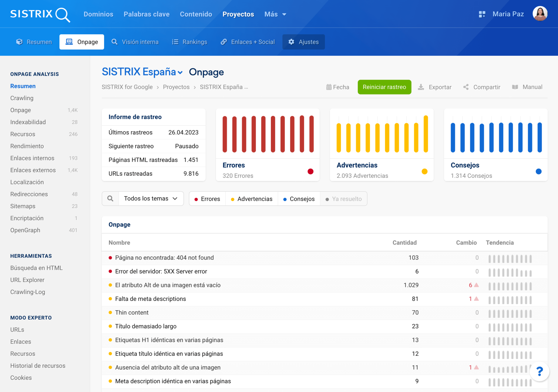Screen dimensions: 558x392
Task: Open the apps grid icon near Maria Paz
Action: tap(482, 14)
